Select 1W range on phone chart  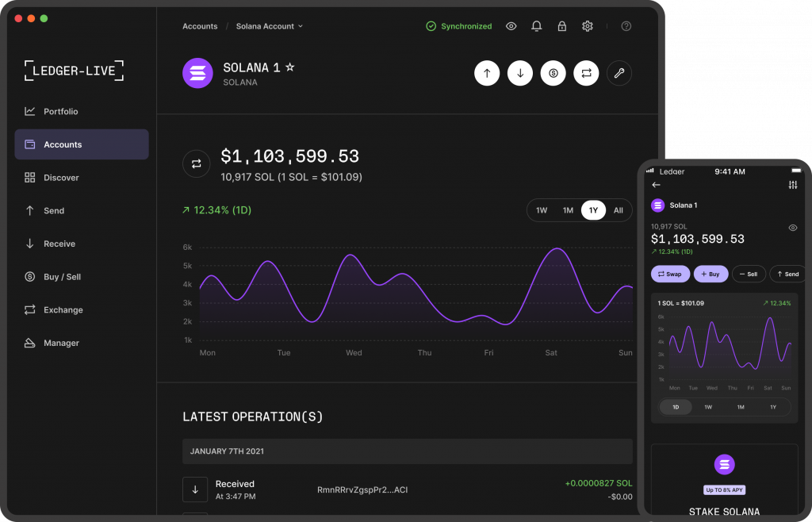click(708, 407)
